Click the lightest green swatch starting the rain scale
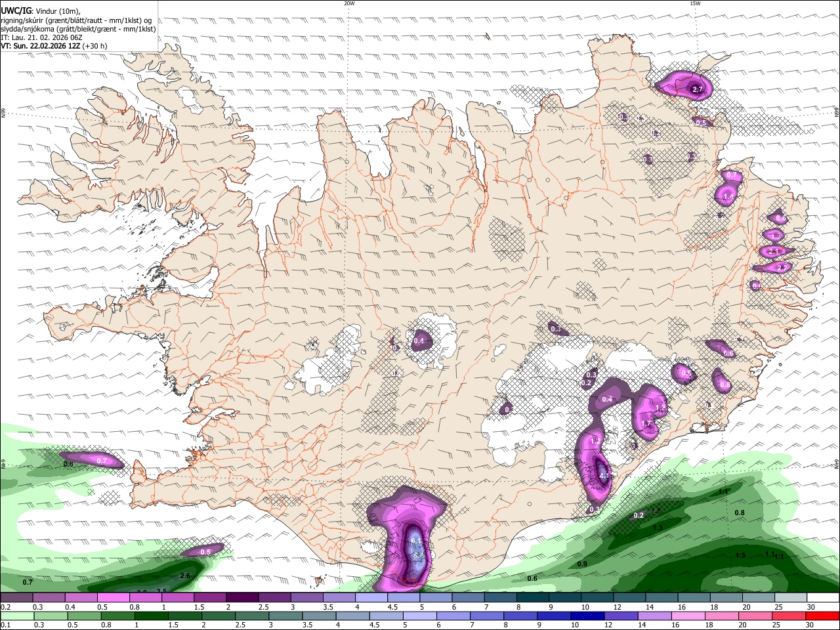The width and height of the screenshot is (840, 630). click(x=17, y=616)
